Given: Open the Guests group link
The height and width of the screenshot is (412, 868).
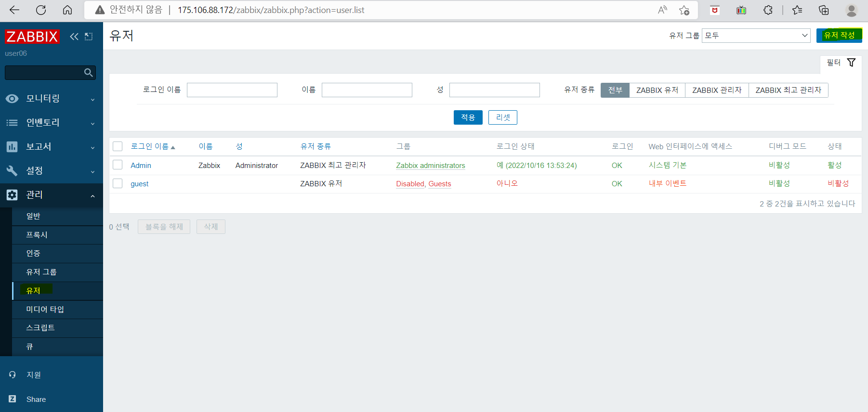Looking at the screenshot, I should 440,184.
